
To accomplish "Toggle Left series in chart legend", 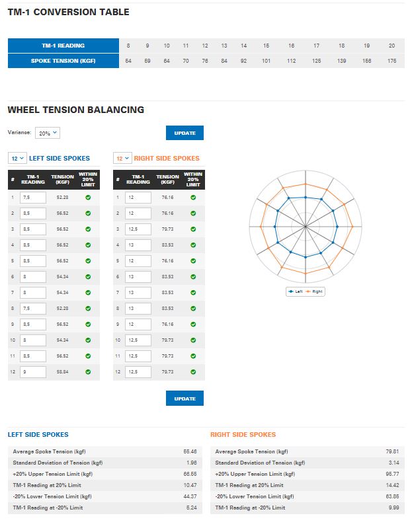I will point(295,291).
